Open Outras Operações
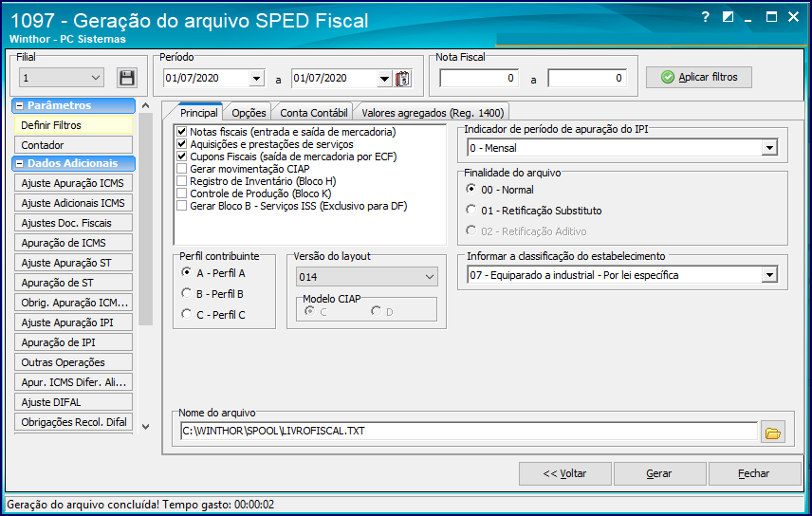Image resolution: width=812 pixels, height=516 pixels. 73,362
